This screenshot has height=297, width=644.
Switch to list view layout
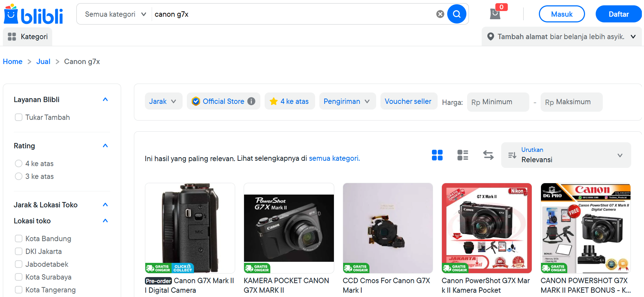click(463, 155)
